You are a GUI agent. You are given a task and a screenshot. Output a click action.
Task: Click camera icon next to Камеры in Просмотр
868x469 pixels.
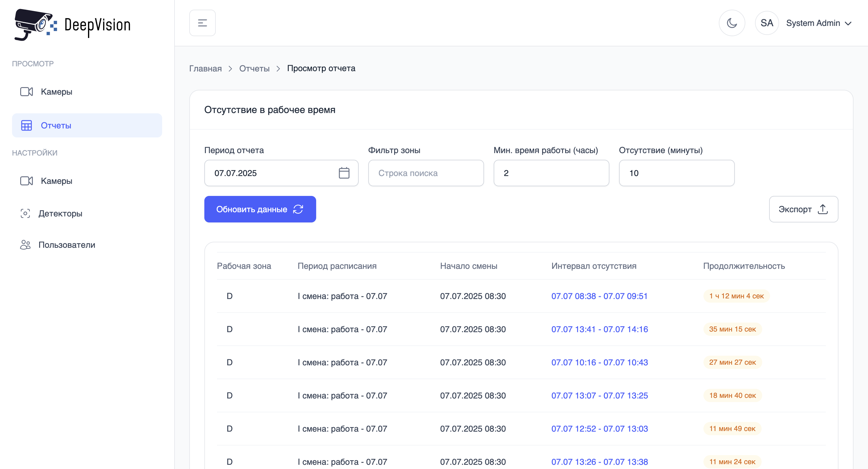pos(26,92)
